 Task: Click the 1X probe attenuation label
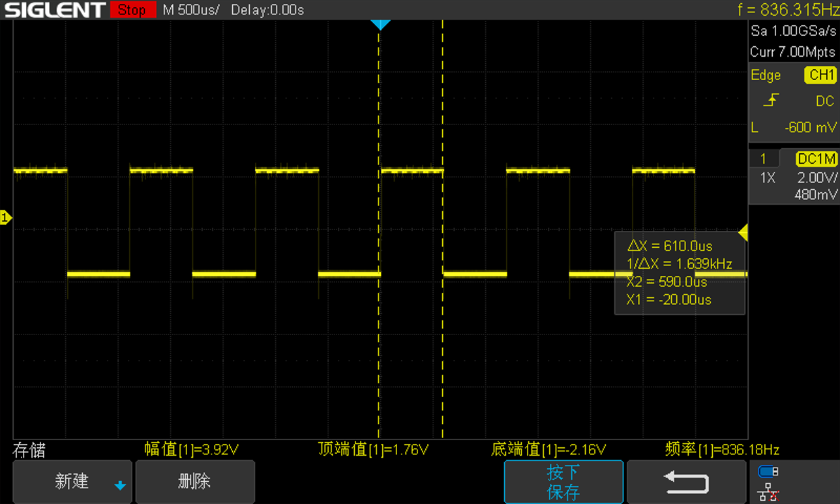768,177
